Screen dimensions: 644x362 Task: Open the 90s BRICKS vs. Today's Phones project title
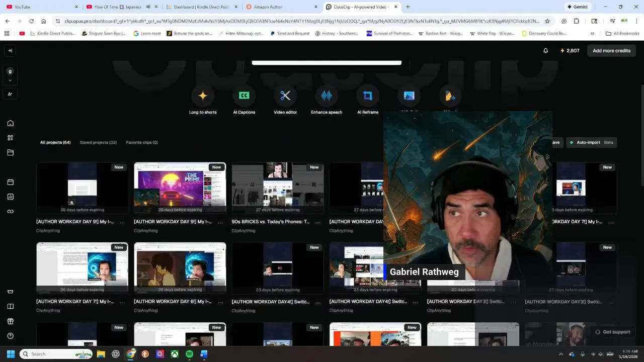271,222
